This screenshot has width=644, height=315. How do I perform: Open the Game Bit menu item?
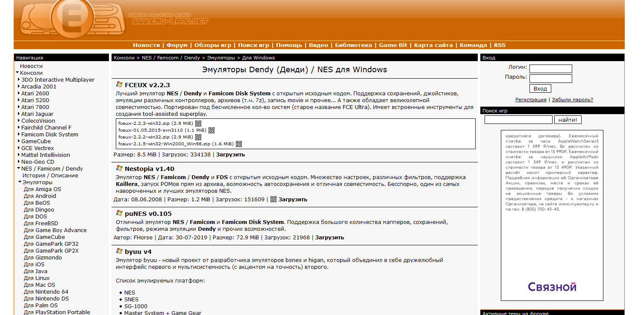click(x=393, y=45)
